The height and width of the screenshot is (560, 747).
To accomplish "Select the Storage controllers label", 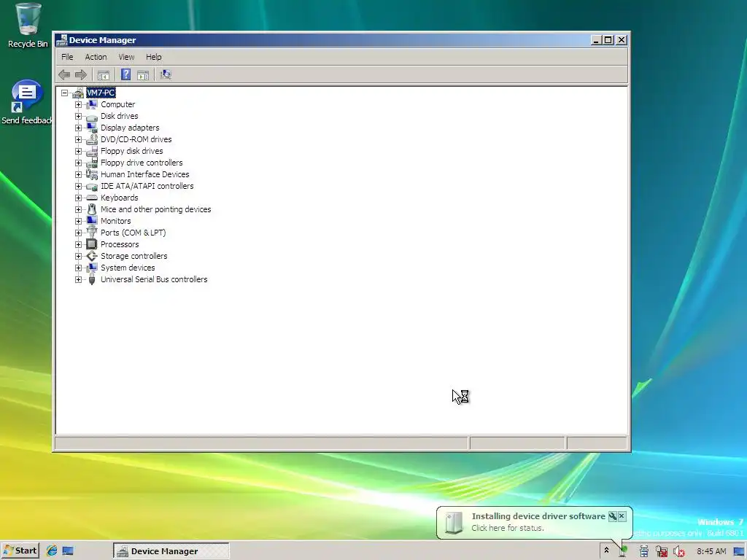I will point(134,256).
